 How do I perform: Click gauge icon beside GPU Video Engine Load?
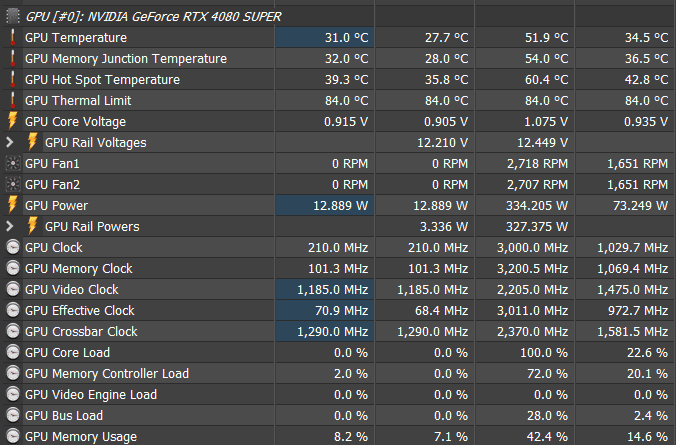pyautogui.click(x=13, y=395)
